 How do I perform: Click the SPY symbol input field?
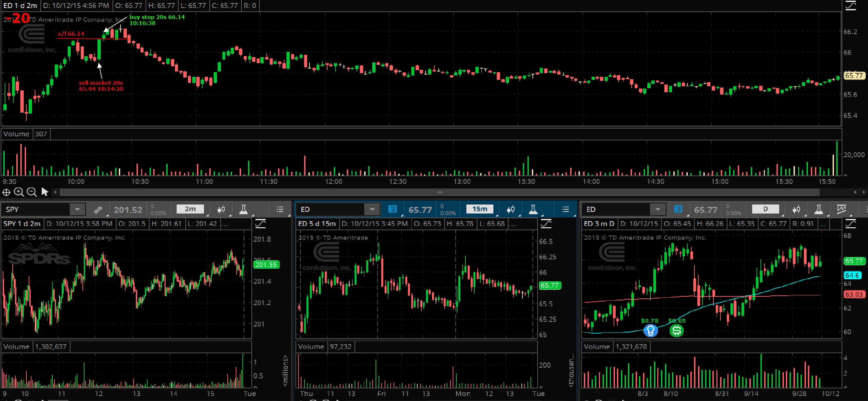pos(36,210)
